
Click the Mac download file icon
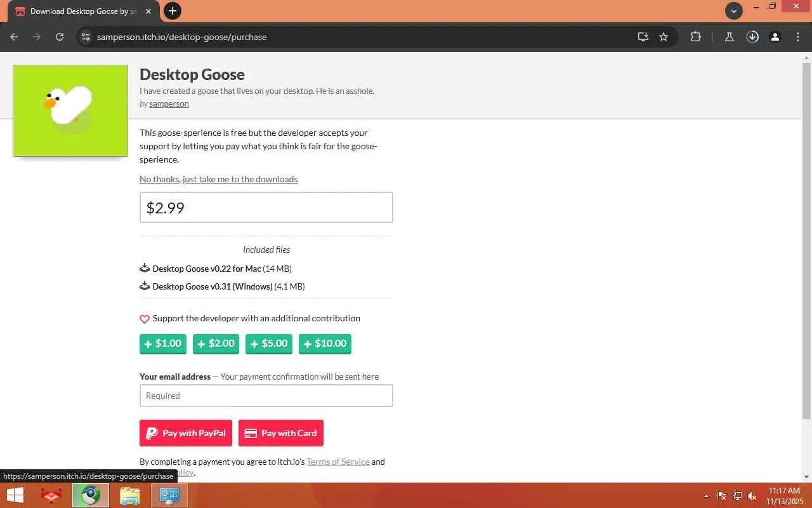pos(145,268)
